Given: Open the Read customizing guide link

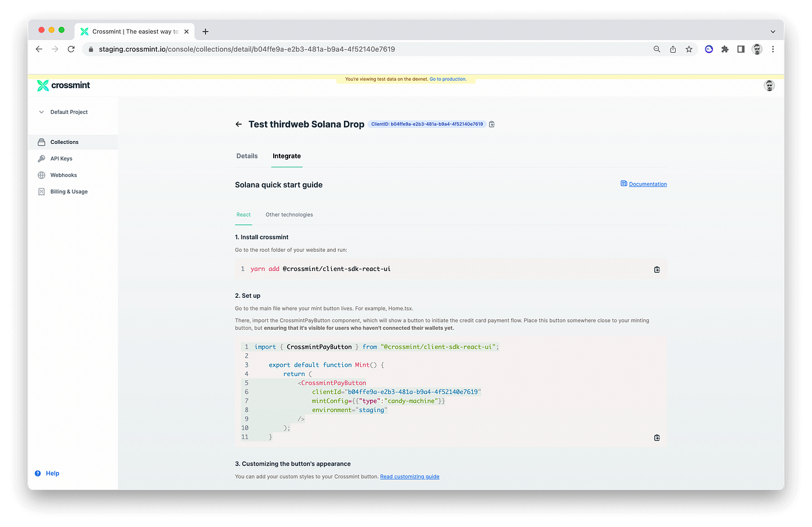Looking at the screenshot, I should (409, 477).
